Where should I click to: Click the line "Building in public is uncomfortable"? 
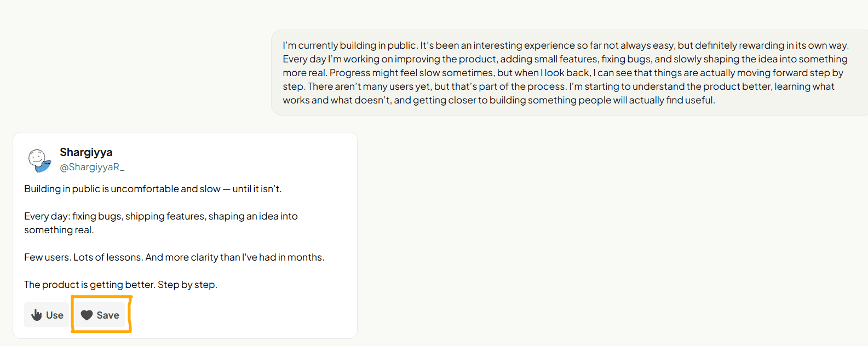(x=122, y=189)
